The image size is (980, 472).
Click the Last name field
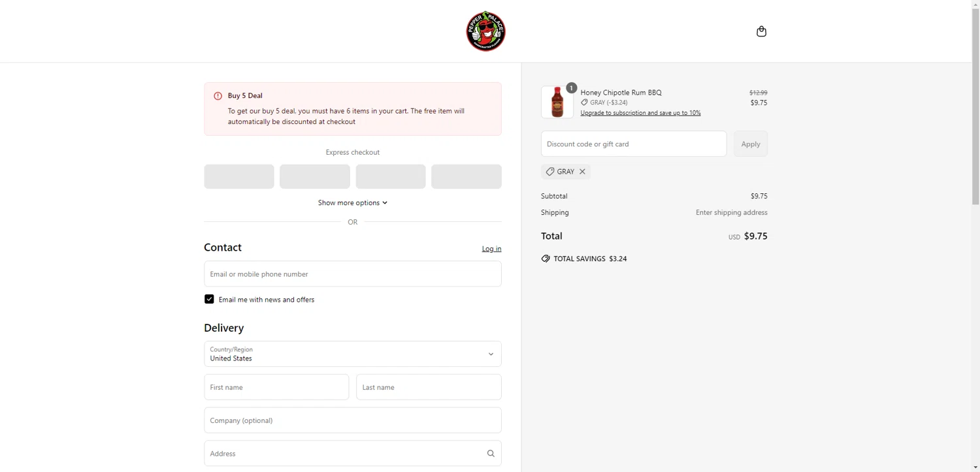click(x=429, y=387)
